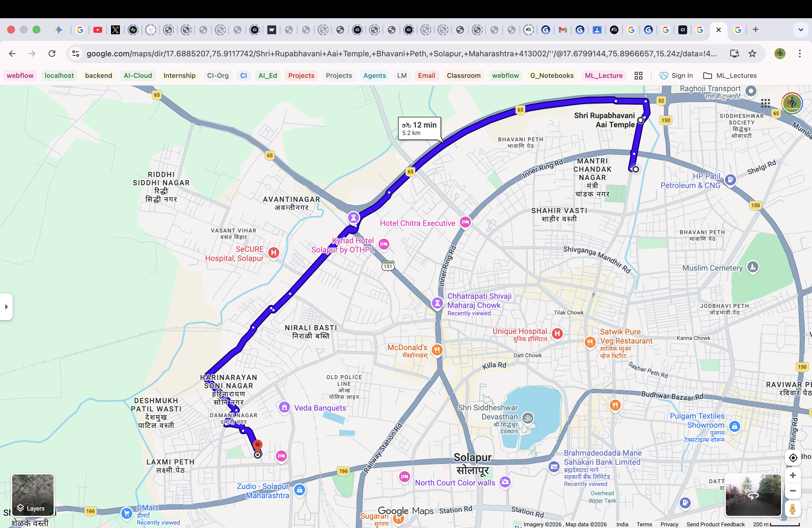Screen dimensions: 812x528
Task: Click the install Google Maps icon in address bar
Action: pyautogui.click(x=735, y=54)
